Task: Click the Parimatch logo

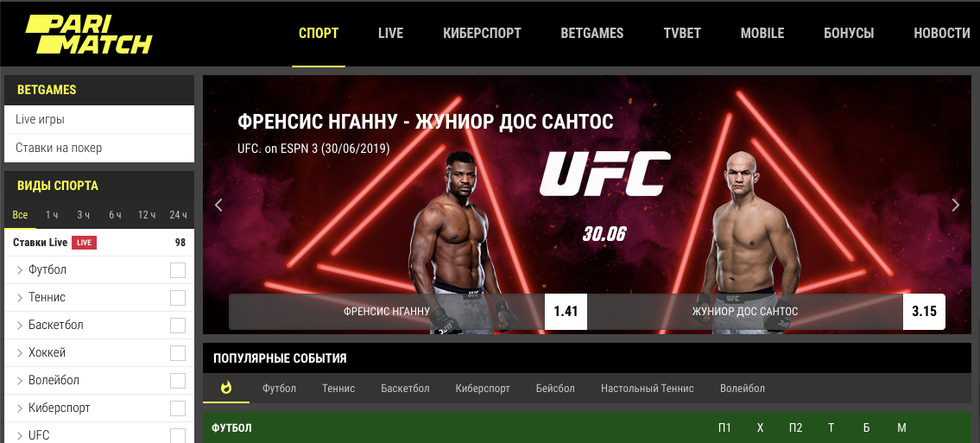Action: pos(89,35)
